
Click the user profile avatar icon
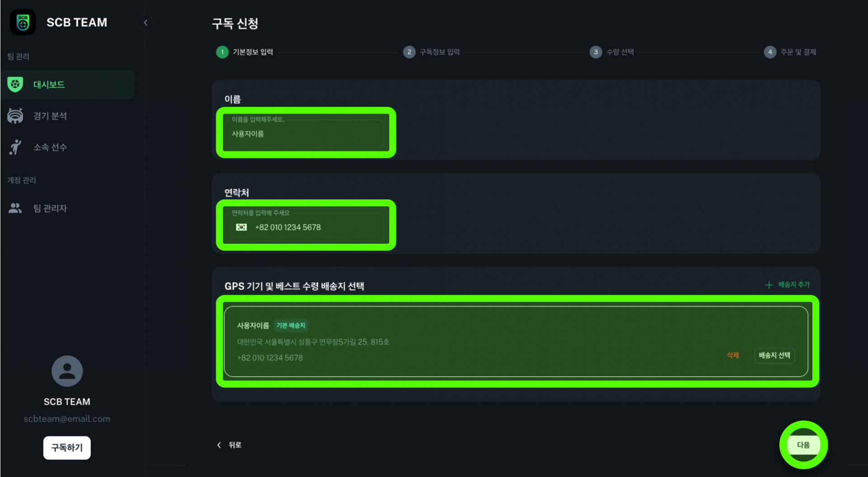click(x=67, y=371)
